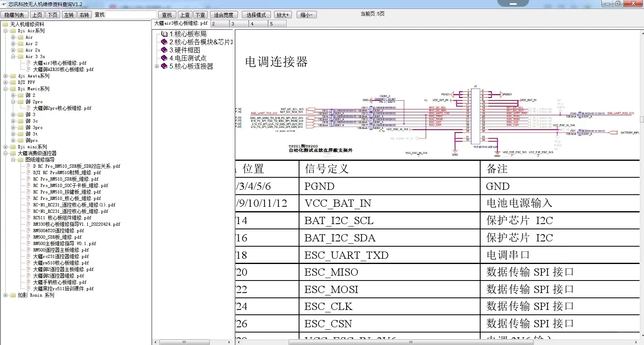The height and width of the screenshot is (345, 644).
Task: Click the document view vertical scrollbar thumb
Action: [x=642, y=120]
